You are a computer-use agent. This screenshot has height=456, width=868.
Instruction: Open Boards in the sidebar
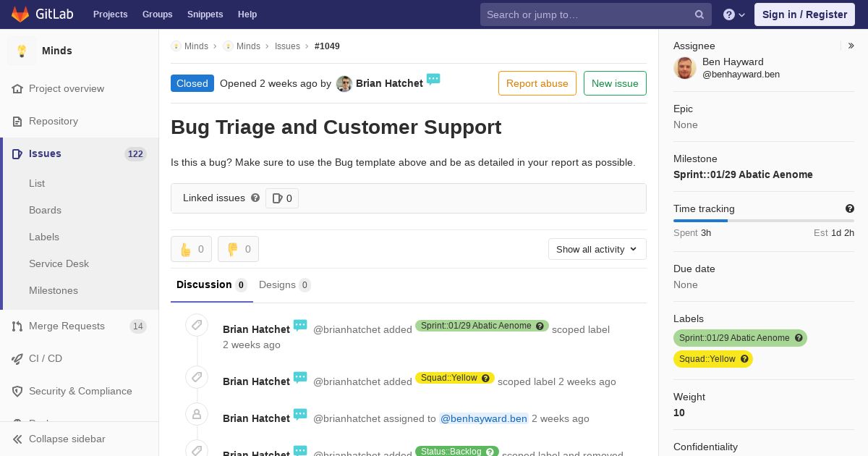click(45, 210)
